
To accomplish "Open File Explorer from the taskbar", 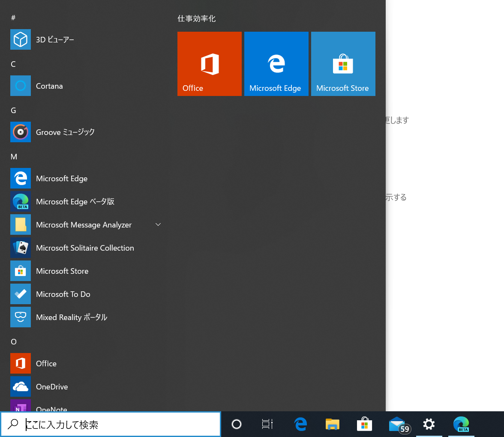I will click(333, 424).
